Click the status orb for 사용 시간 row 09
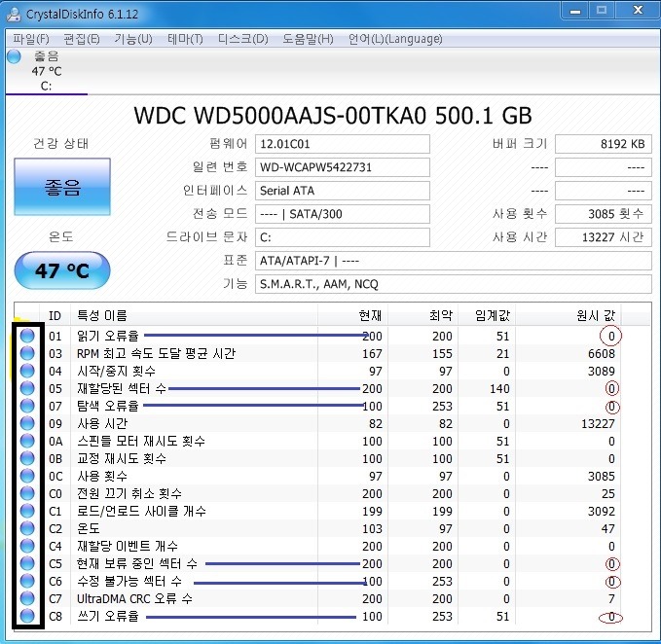 click(x=26, y=423)
